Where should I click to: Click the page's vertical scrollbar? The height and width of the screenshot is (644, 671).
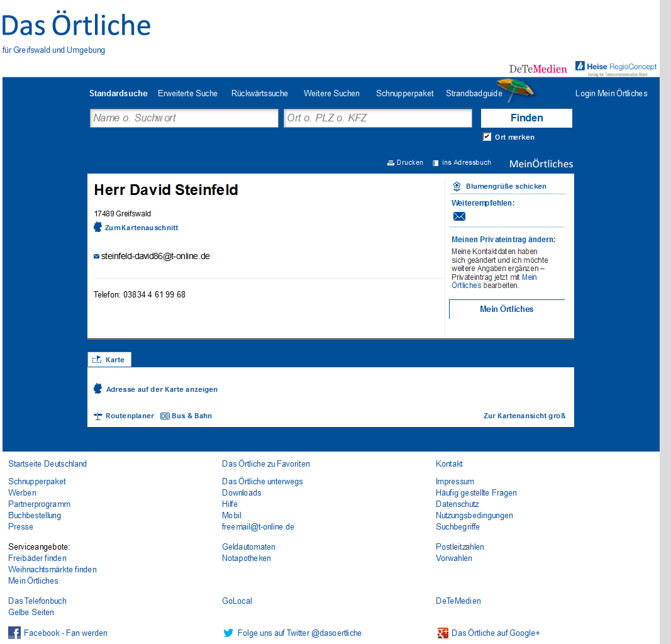[x=665, y=322]
